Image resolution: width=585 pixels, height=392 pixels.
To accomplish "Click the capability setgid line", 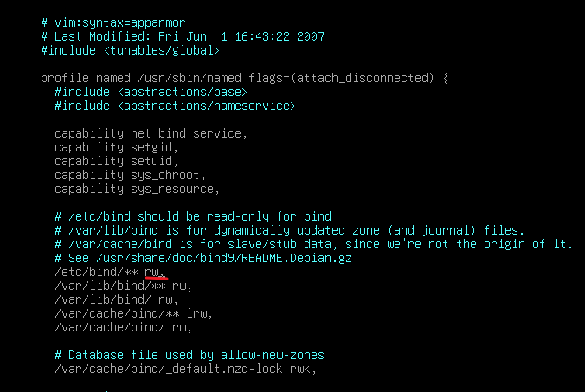I will click(x=117, y=147).
